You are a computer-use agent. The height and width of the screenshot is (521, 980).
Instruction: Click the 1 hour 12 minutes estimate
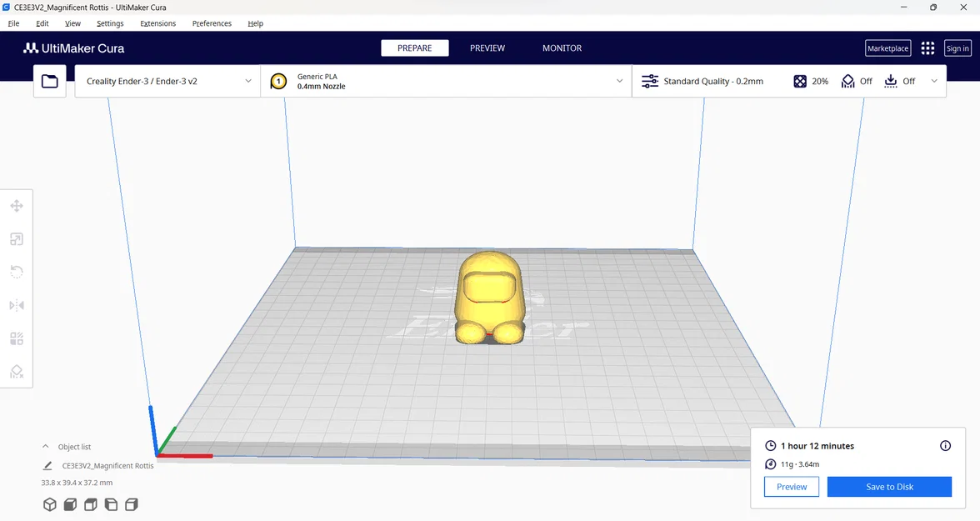[x=817, y=446]
